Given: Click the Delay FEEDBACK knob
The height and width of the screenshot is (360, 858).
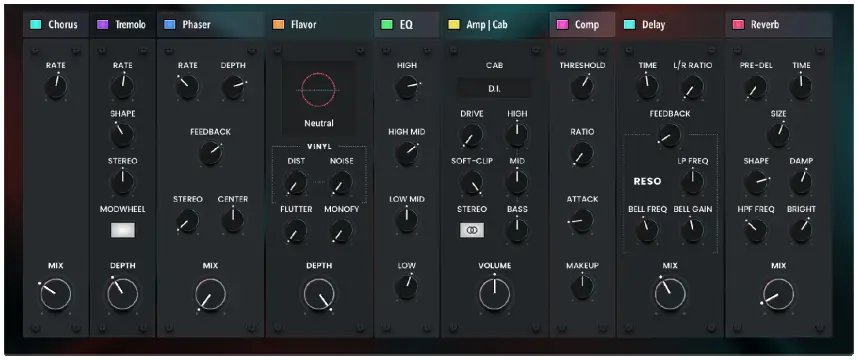Looking at the screenshot, I should tap(670, 135).
